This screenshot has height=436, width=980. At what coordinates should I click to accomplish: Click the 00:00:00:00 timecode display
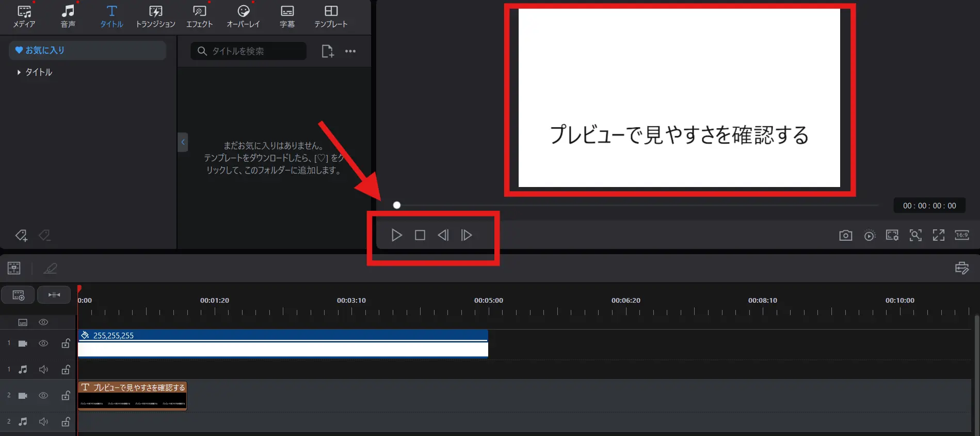tap(929, 206)
